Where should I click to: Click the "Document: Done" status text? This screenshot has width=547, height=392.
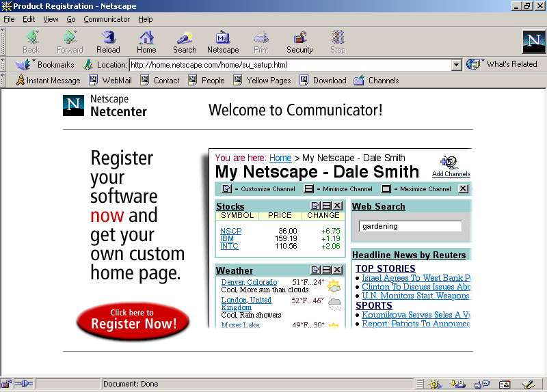(x=131, y=384)
